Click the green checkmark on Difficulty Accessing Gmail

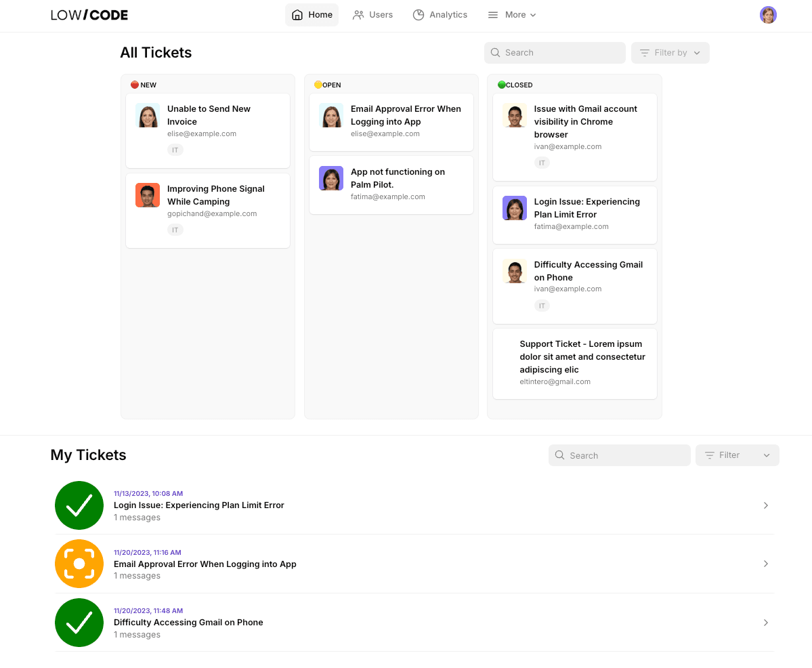[x=79, y=622]
